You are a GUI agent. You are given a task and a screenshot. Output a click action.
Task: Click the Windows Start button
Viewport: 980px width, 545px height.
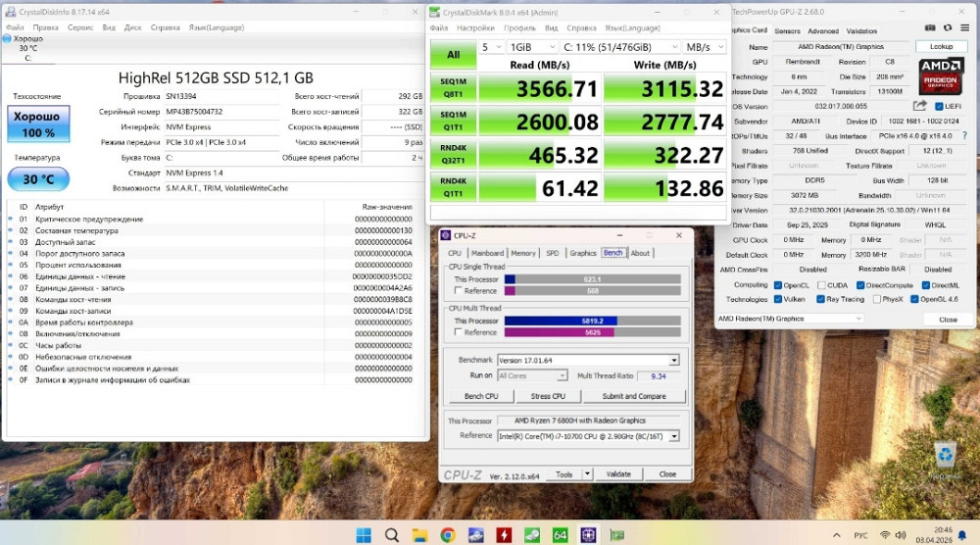[364, 534]
